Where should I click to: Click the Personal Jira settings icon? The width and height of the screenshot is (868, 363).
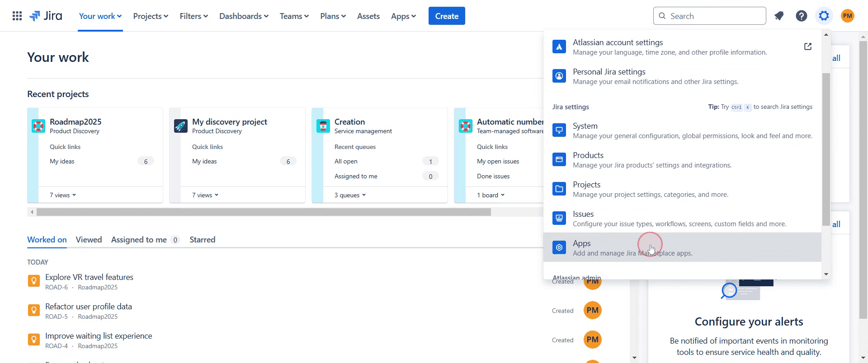coord(559,76)
